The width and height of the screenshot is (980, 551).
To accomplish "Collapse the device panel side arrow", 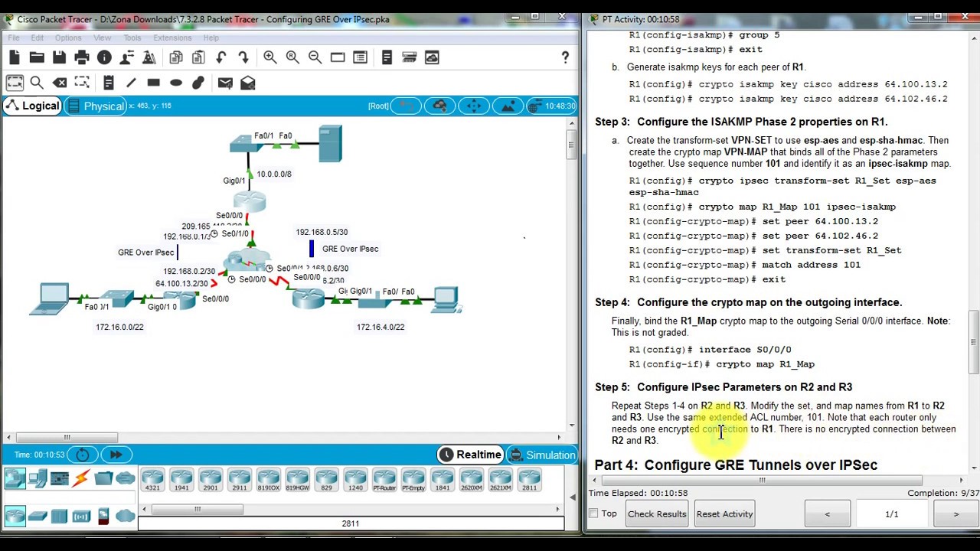I will tap(572, 497).
